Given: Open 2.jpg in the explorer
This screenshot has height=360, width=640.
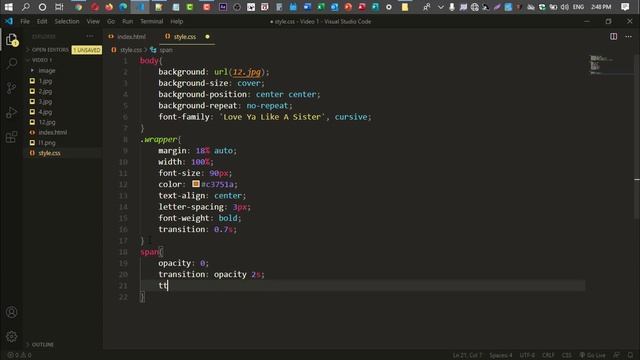Looking at the screenshot, I should pos(45,91).
